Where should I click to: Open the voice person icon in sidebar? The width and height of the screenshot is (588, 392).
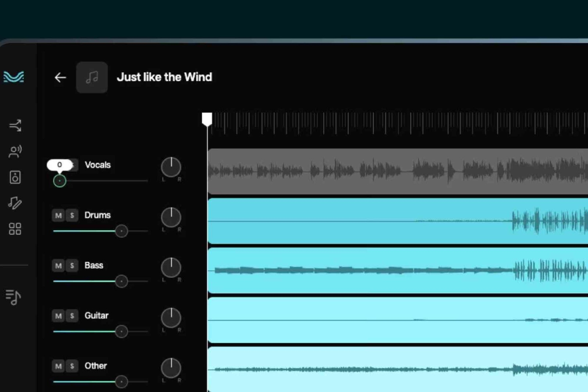[15, 151]
